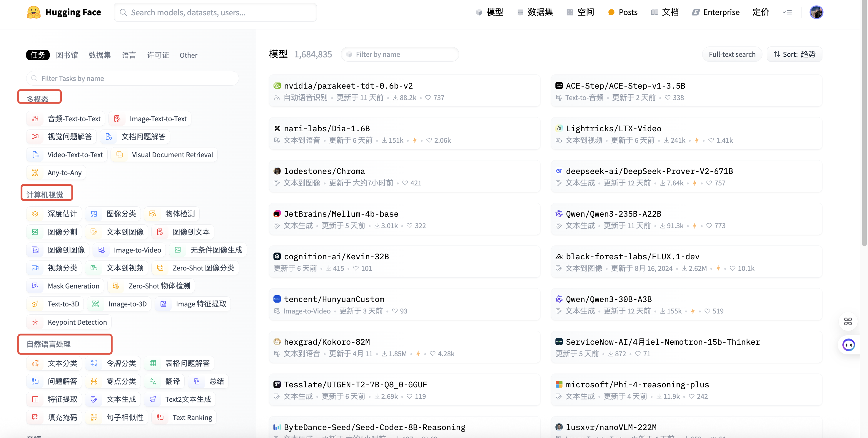The height and width of the screenshot is (438, 868).
Task: Select the Text-to-3D task
Action: coord(55,304)
